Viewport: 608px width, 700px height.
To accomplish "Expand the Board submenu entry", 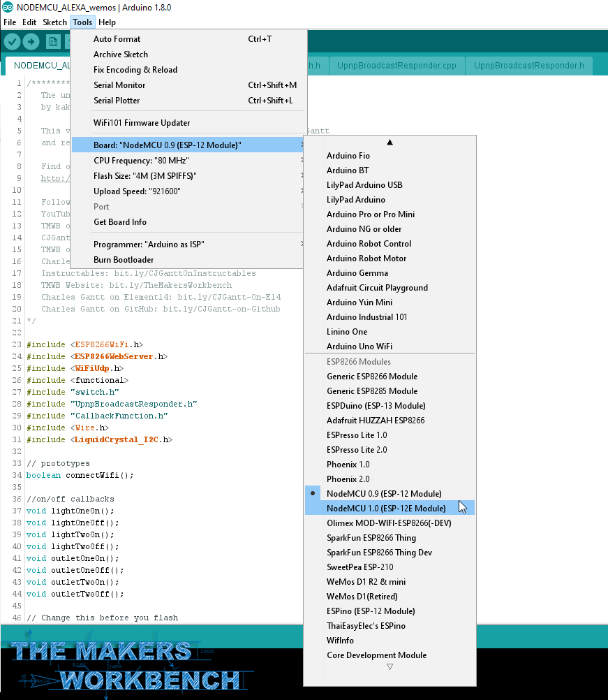I will (x=188, y=145).
